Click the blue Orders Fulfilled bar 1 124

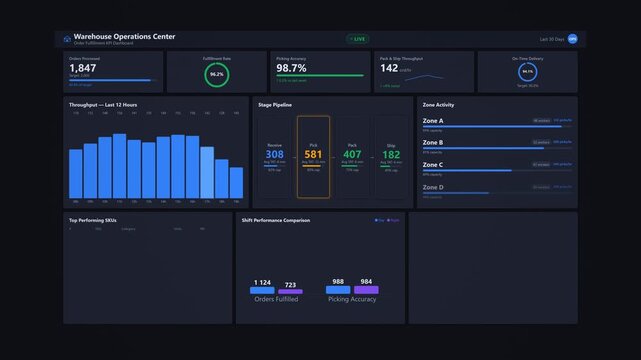pos(262,290)
